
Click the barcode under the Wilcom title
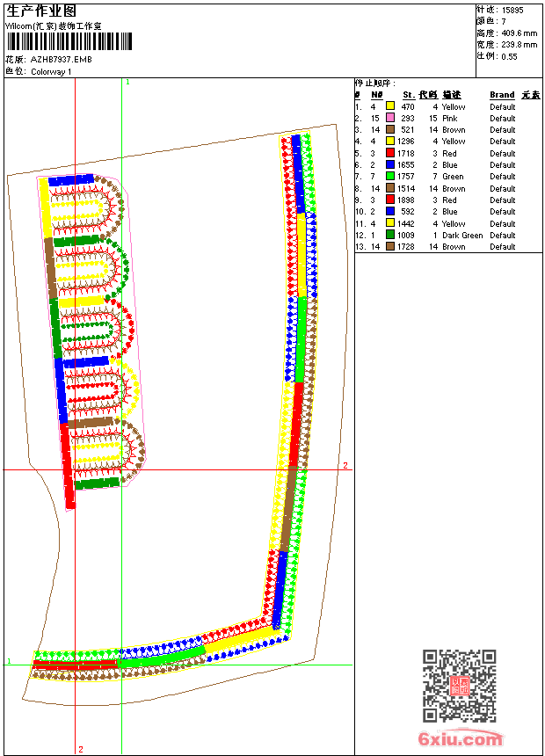click(x=69, y=42)
